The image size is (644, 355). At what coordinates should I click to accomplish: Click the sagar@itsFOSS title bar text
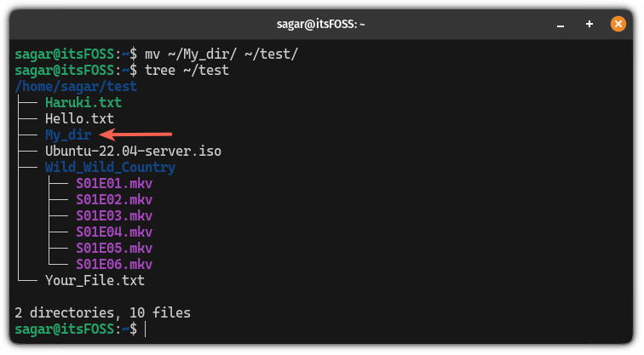click(321, 25)
